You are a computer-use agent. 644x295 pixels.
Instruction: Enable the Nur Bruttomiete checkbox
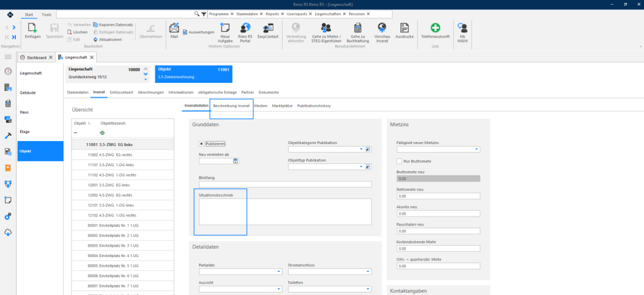pos(399,161)
